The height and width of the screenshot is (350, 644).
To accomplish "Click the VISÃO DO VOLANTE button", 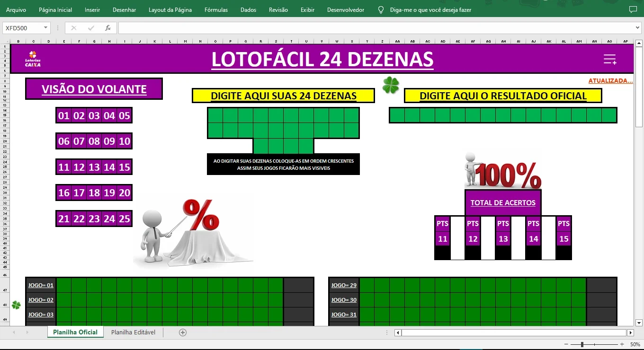I will (94, 89).
